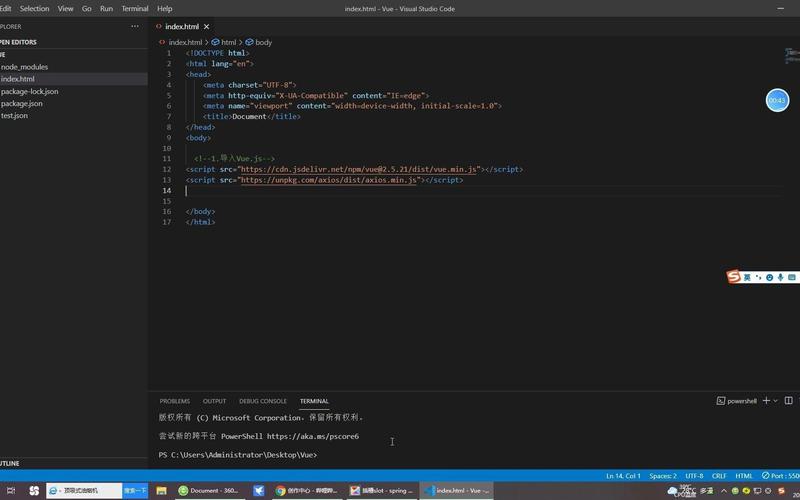Open Explorer panel more actions ellipsis

tap(135, 27)
